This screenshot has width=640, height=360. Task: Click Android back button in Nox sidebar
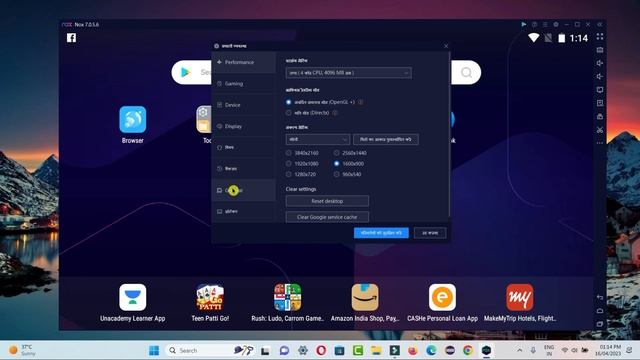point(600,297)
